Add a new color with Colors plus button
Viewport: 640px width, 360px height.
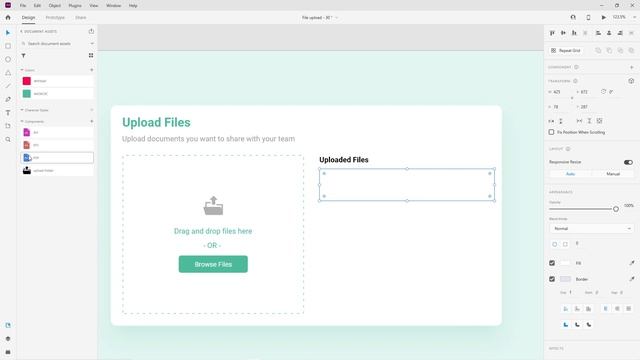click(91, 70)
